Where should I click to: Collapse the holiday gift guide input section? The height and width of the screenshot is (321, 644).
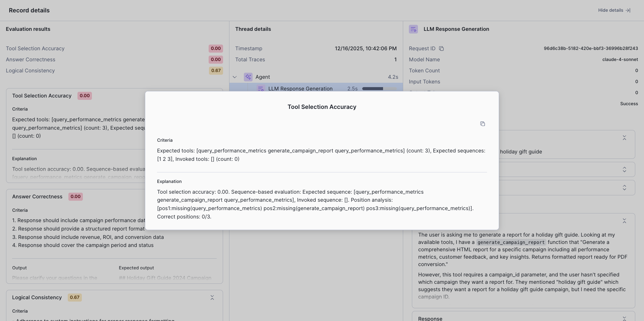(624, 138)
